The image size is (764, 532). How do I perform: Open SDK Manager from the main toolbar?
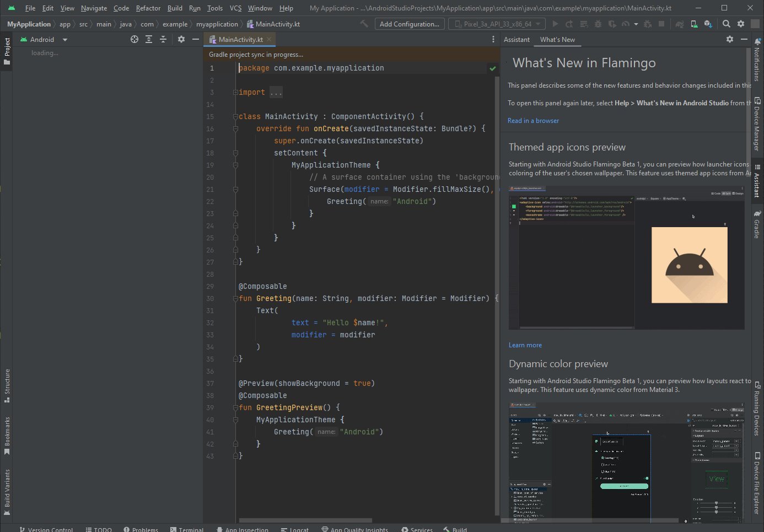(x=708, y=24)
